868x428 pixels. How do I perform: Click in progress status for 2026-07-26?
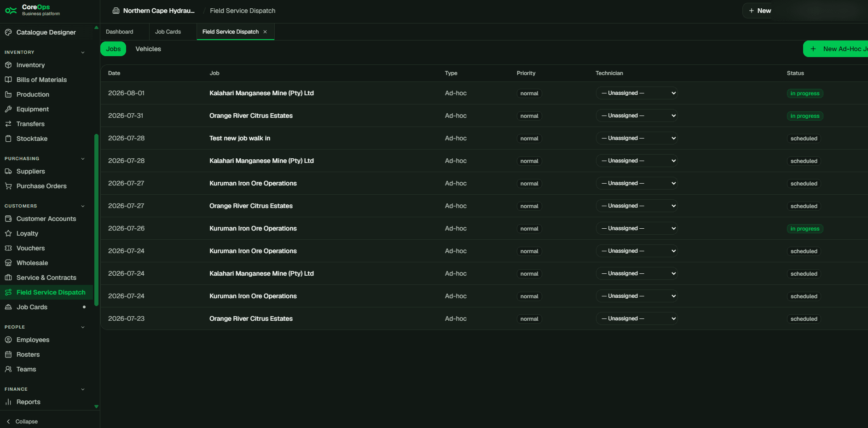[805, 229]
